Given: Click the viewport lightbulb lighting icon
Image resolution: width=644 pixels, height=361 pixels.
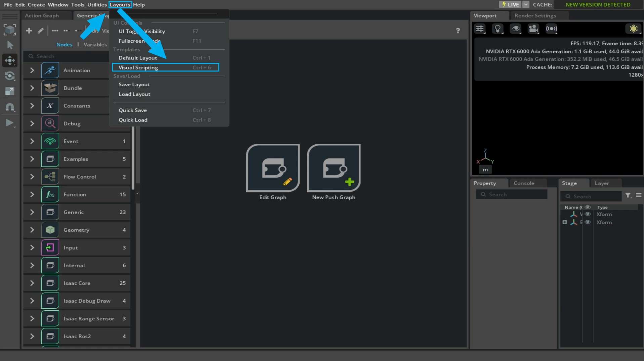Looking at the screenshot, I should [x=498, y=29].
